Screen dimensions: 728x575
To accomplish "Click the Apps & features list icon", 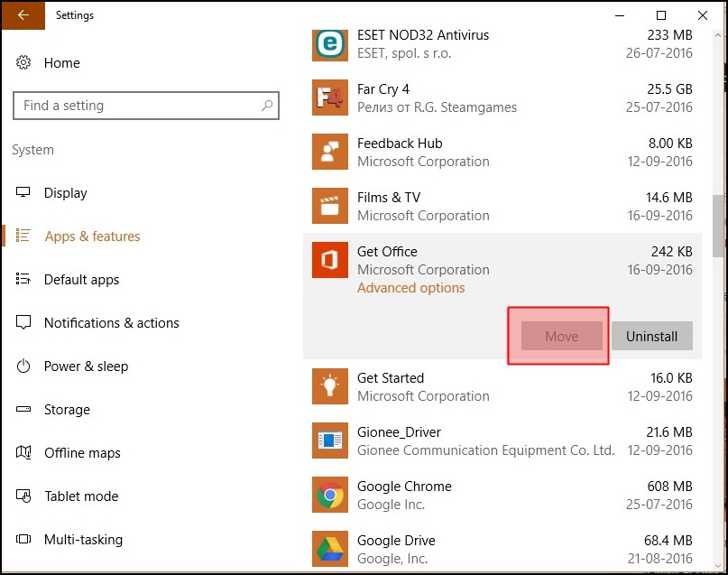I will [23, 236].
